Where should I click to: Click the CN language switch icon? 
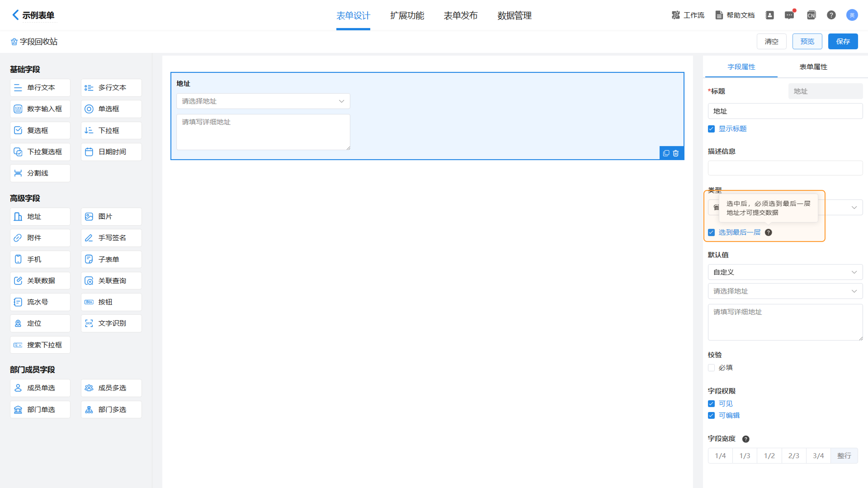(811, 15)
